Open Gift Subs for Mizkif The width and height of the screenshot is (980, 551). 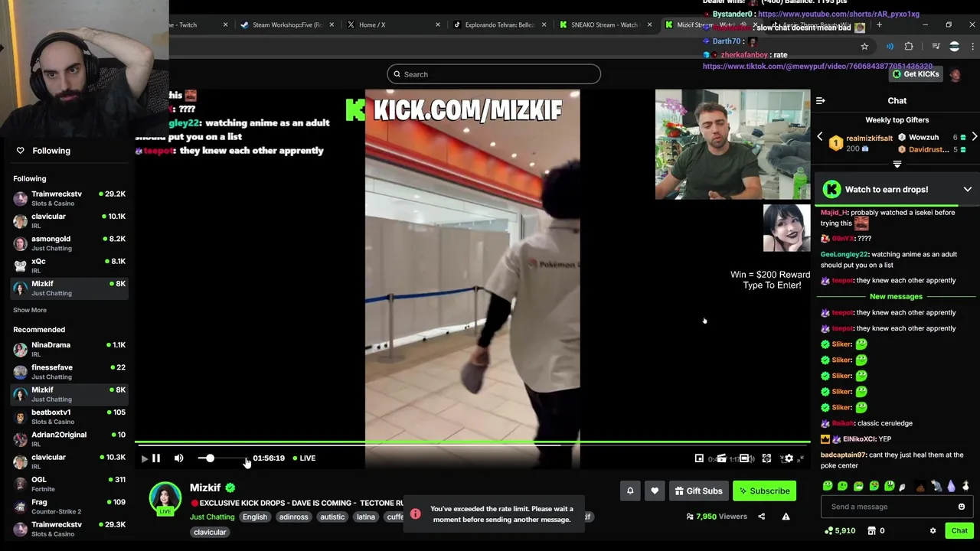[697, 491]
